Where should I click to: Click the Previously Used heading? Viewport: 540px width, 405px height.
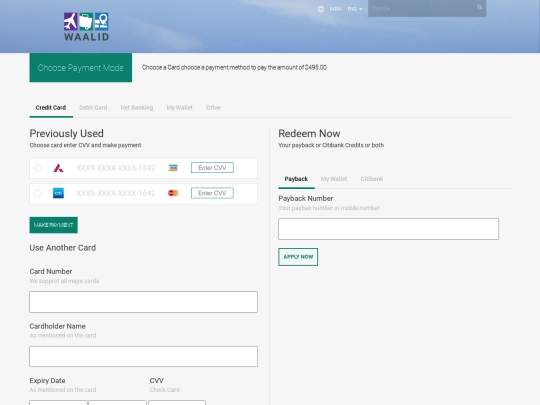[66, 134]
